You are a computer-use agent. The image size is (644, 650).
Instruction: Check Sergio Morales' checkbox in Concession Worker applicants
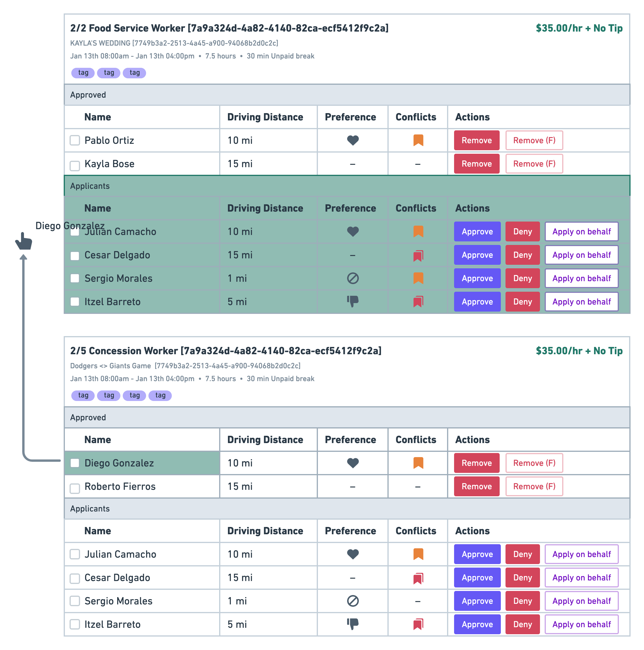coord(75,601)
